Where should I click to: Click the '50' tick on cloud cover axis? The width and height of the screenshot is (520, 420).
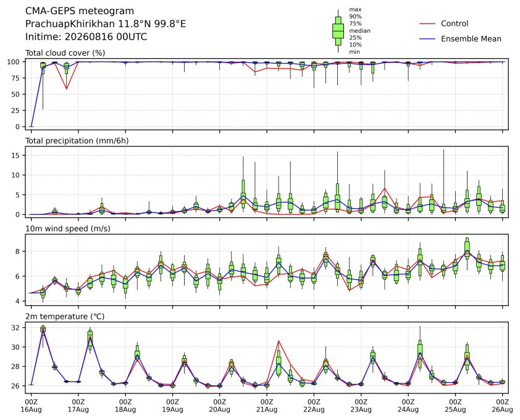pos(15,94)
